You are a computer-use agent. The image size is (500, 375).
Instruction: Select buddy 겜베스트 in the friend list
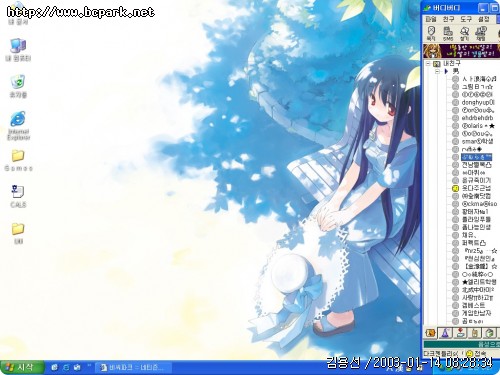tap(473, 305)
